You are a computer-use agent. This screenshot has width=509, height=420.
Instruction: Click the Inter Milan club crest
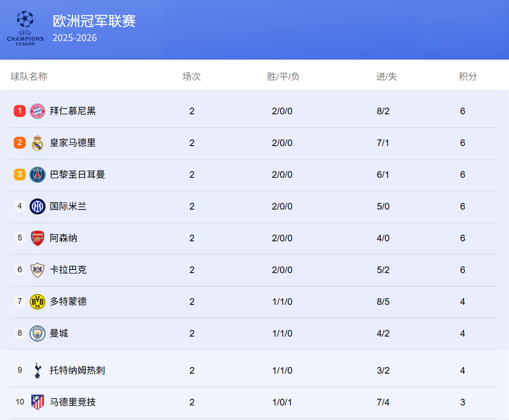pyautogui.click(x=37, y=206)
